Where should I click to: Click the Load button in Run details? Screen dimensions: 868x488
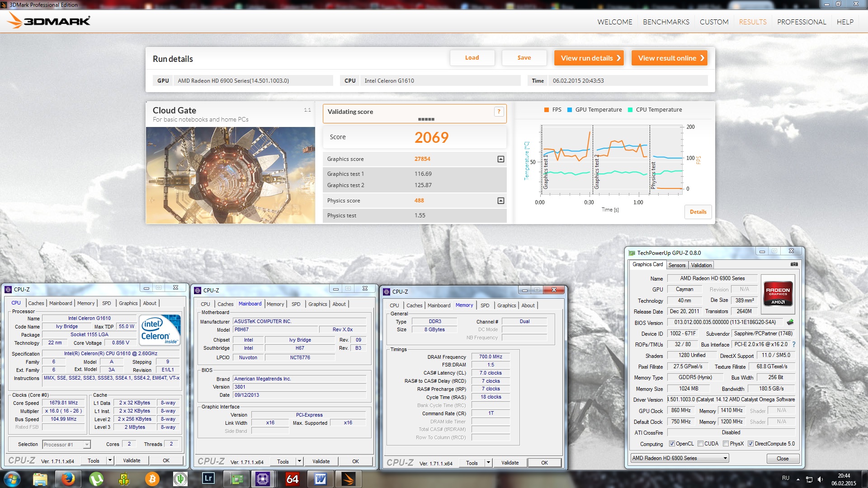[472, 58]
